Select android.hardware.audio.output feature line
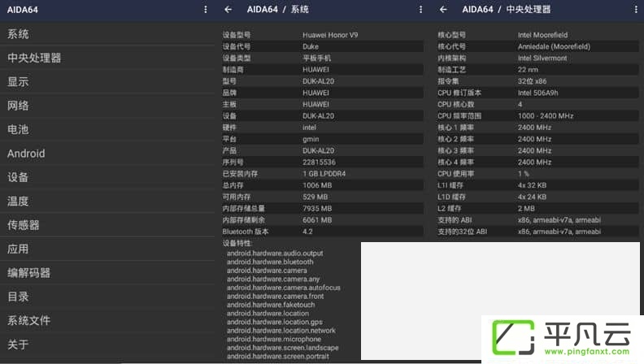Image resolution: width=644 pixels, height=364 pixels. click(275, 253)
